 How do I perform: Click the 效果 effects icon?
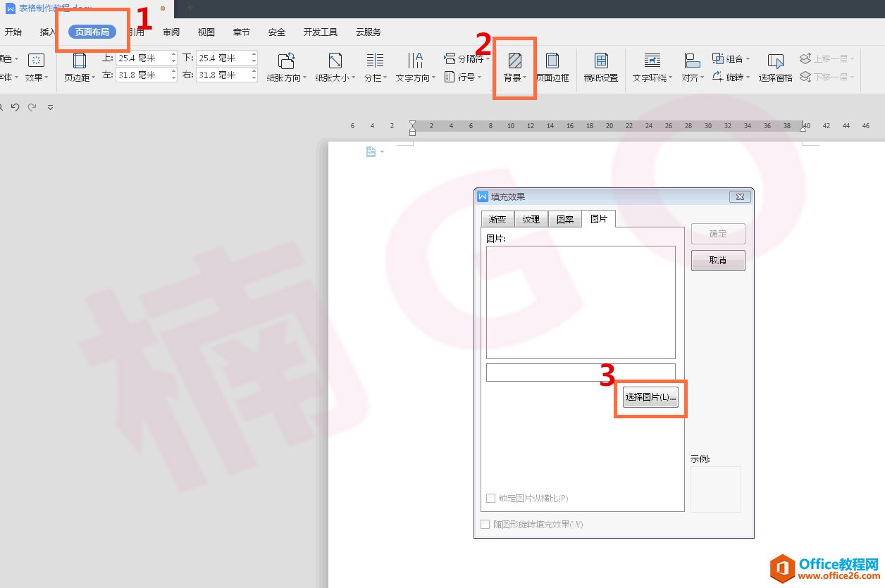tap(35, 60)
